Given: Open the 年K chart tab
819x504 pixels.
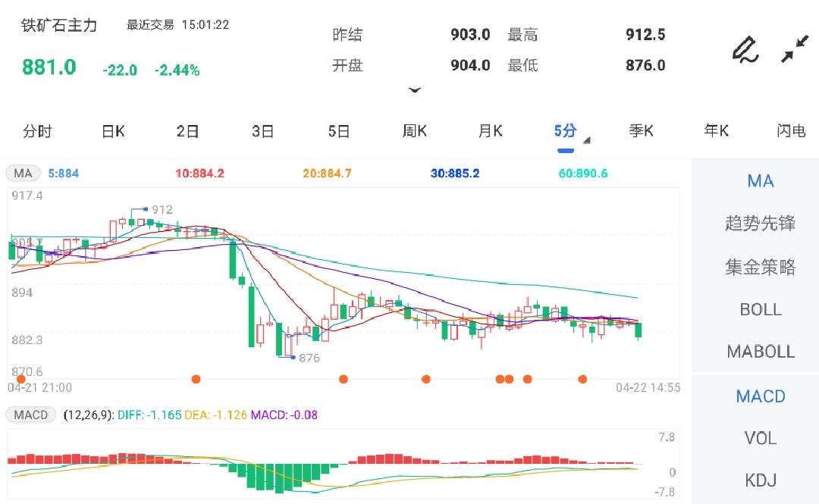Looking at the screenshot, I should pyautogui.click(x=717, y=131).
